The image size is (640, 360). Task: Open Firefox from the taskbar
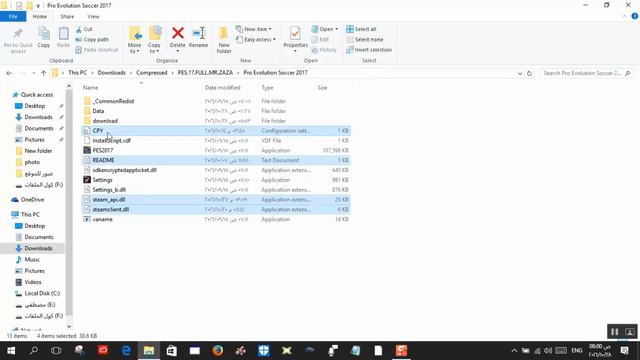pyautogui.click(x=218, y=351)
